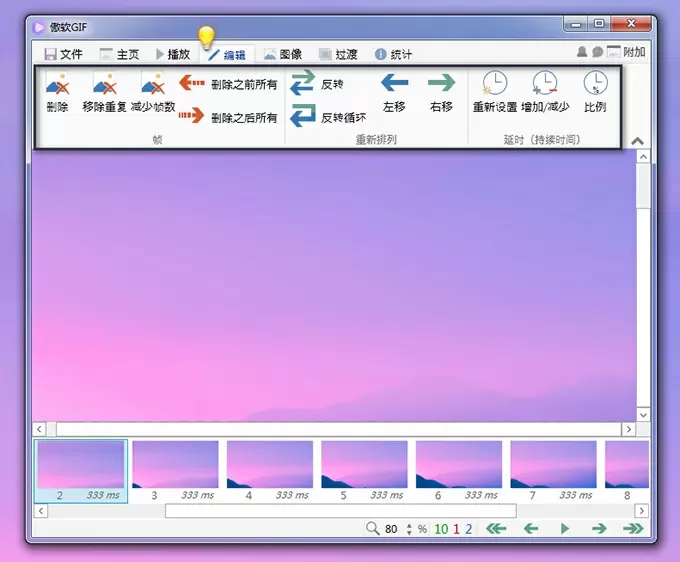Click the 附加 extras button

tap(625, 52)
